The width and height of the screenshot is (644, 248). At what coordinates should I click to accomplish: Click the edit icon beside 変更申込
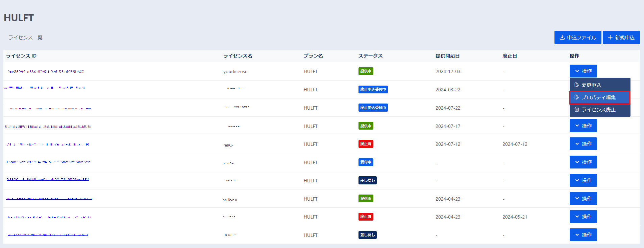[x=577, y=85]
